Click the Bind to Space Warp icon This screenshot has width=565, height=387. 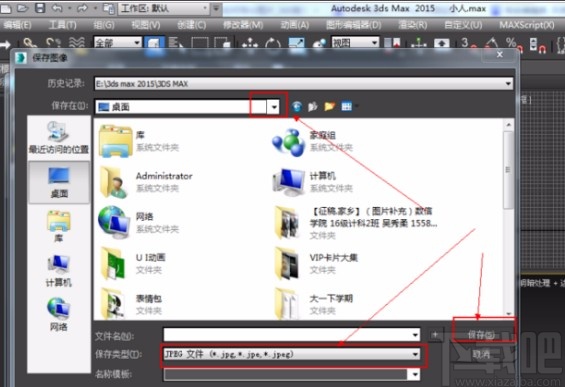[x=77, y=44]
